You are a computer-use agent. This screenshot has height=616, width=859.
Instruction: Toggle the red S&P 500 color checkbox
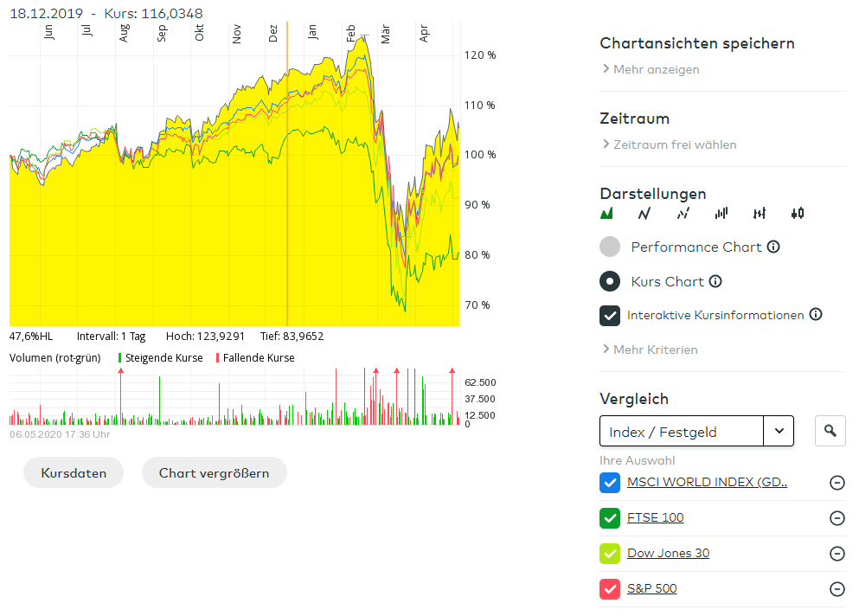click(x=611, y=589)
